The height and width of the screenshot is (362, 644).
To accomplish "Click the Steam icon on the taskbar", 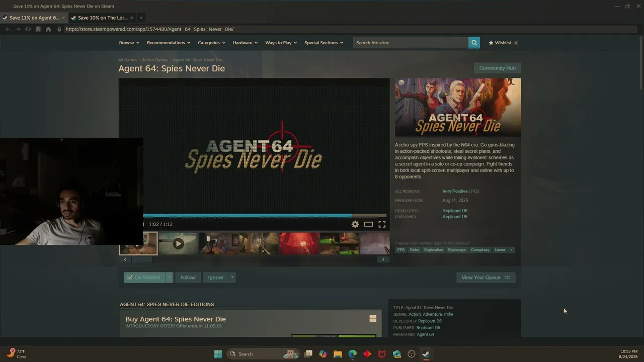I will coord(426,354).
